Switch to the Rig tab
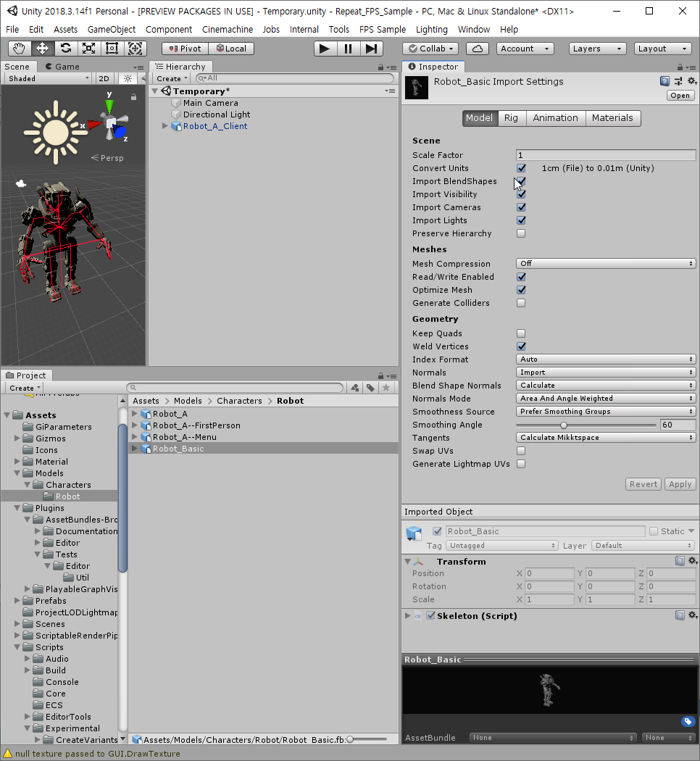700x761 pixels. click(x=512, y=118)
